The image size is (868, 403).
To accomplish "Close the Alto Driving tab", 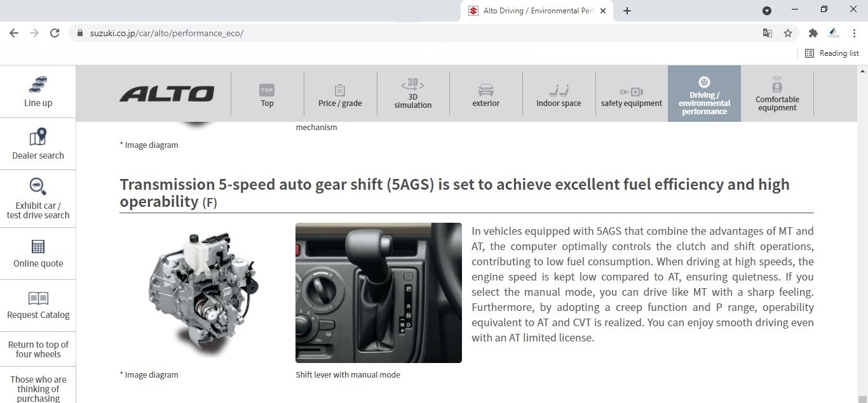I will 603,11.
